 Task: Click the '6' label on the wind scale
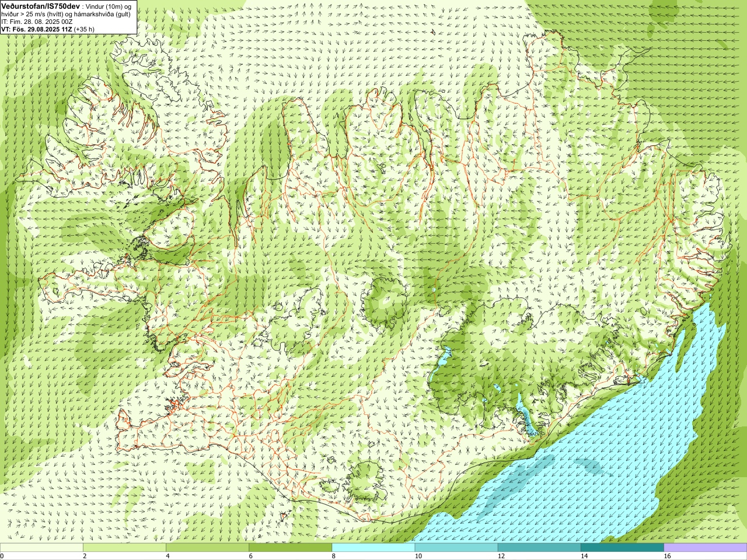pyautogui.click(x=251, y=556)
